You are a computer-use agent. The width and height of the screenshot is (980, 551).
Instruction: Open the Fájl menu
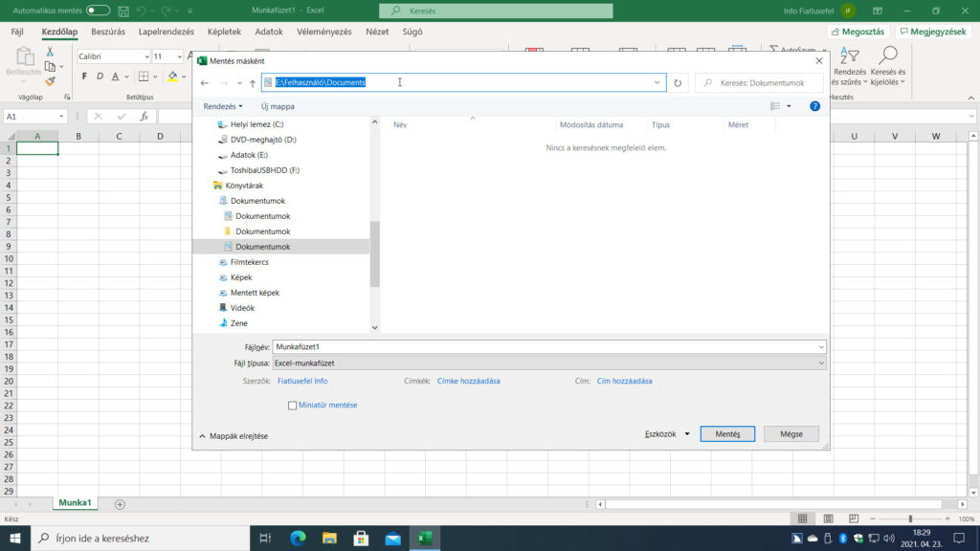coord(17,32)
